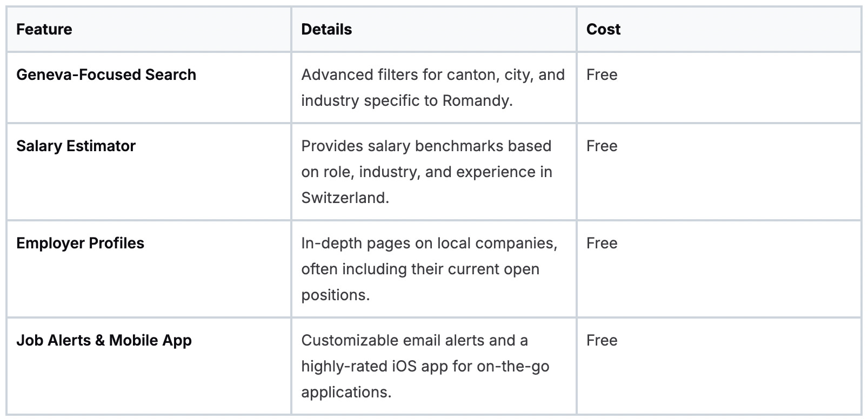
Task: Click Free cost for Salary Estimator
Action: pos(602,146)
